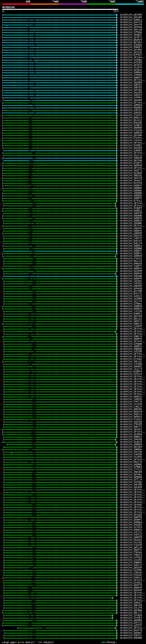This screenshot has width=146, height=644.
Task: Click the cyan alignment bar for UniRef100_A8IA45
Action: [x=60, y=15]
